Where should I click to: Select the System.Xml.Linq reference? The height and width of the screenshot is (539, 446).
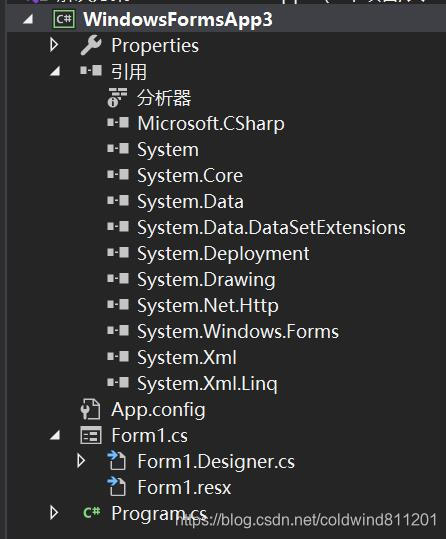pyautogui.click(x=207, y=384)
